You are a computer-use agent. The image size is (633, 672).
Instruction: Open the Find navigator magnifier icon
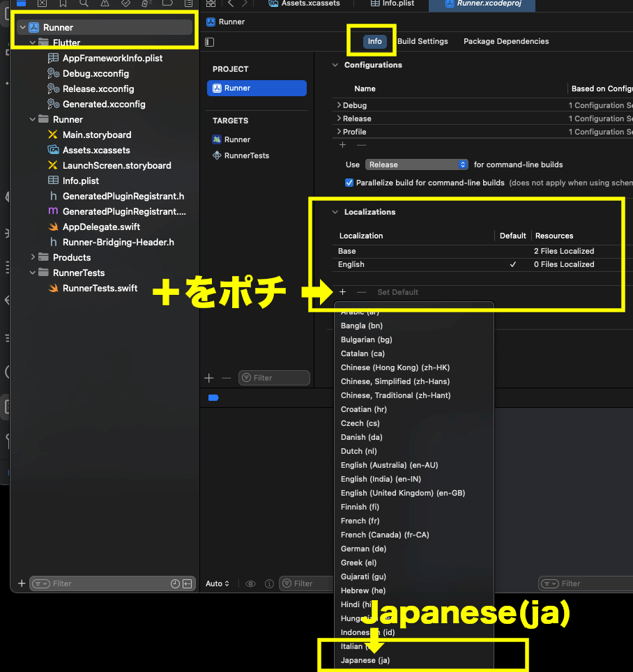coord(84,3)
